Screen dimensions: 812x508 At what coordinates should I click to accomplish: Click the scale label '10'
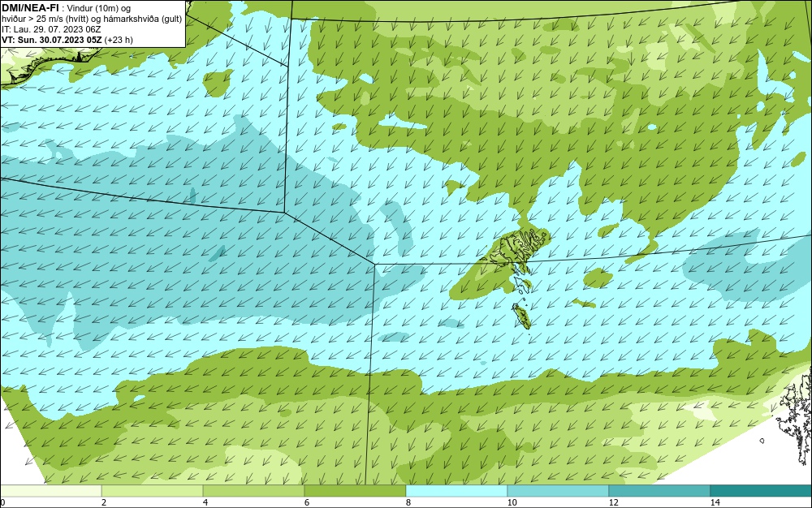[x=512, y=503]
